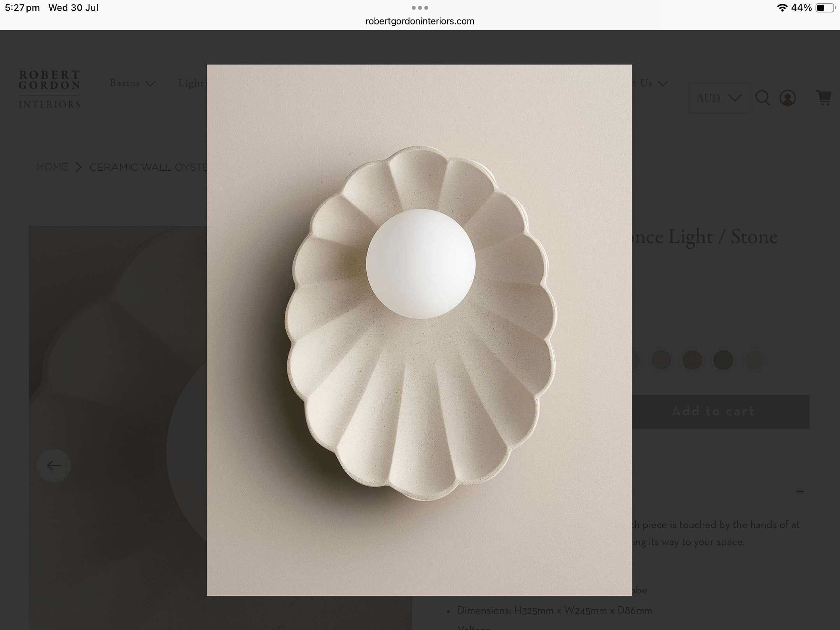Open the AUD currency dropdown
Screen dimensions: 840x630
point(719,98)
